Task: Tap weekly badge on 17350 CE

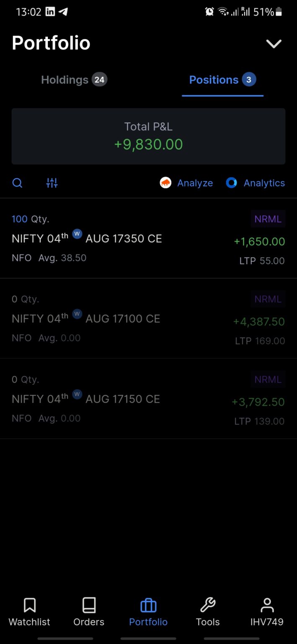Action: tap(77, 234)
